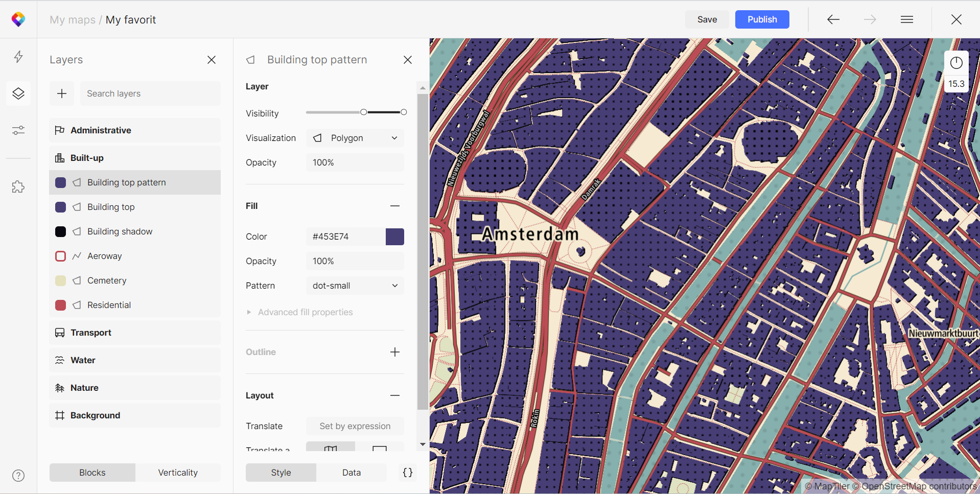Image resolution: width=980 pixels, height=494 pixels.
Task: Open the Visualization Polygon dropdown
Action: [x=355, y=138]
